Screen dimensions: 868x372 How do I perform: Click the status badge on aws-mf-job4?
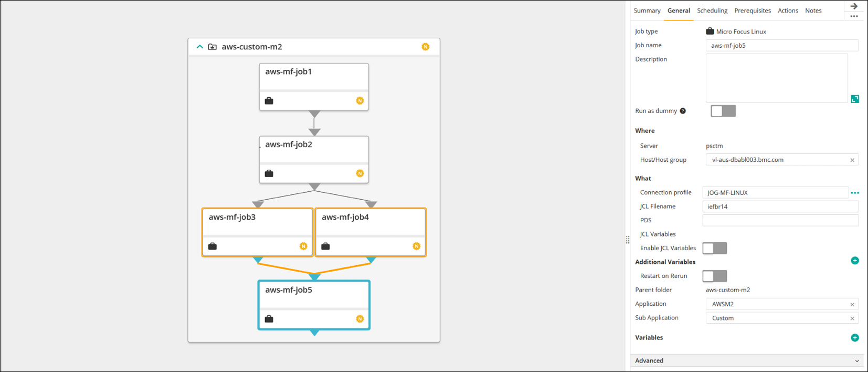coord(416,246)
